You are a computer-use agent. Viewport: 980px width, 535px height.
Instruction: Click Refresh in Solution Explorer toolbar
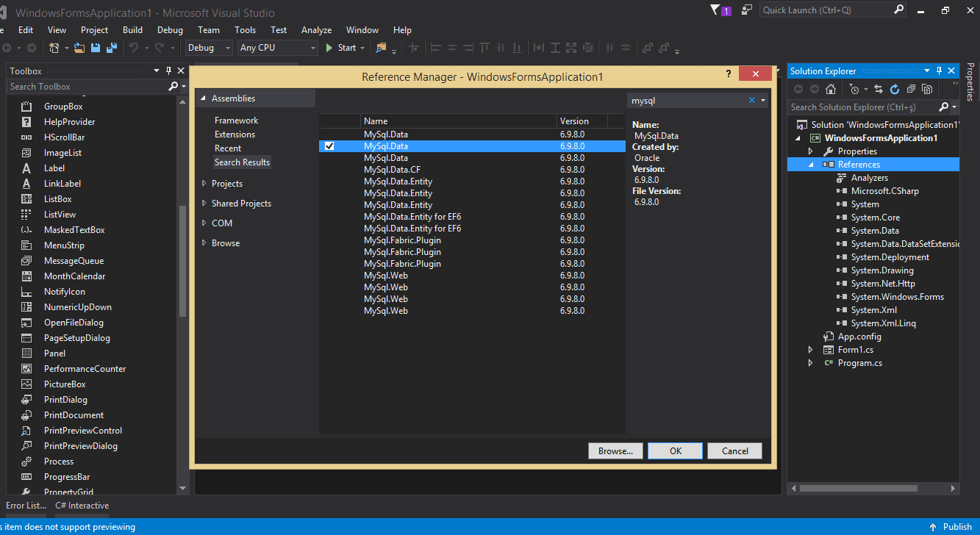895,89
